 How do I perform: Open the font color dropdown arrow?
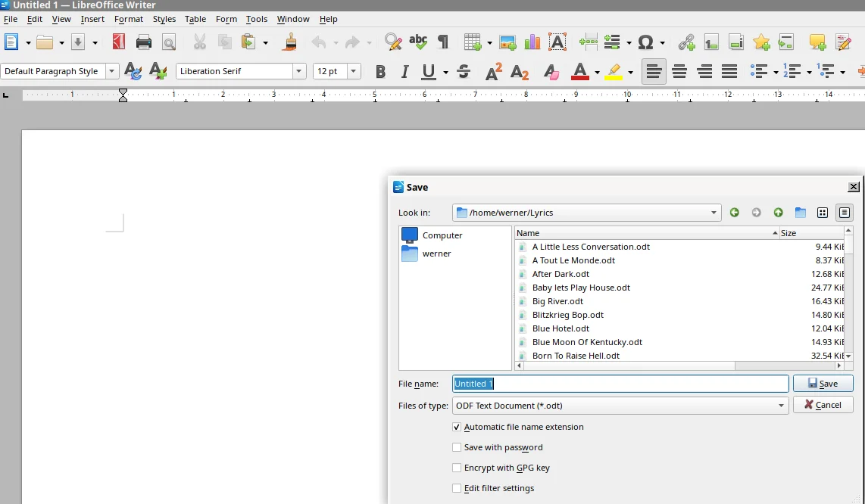click(597, 72)
